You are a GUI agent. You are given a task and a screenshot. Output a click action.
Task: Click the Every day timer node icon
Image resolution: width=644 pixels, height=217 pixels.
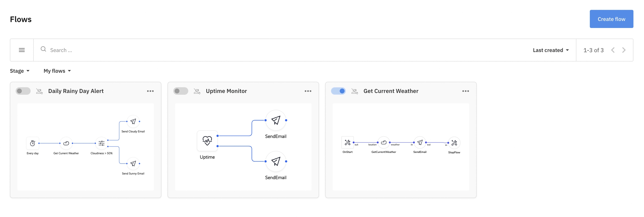[33, 143]
